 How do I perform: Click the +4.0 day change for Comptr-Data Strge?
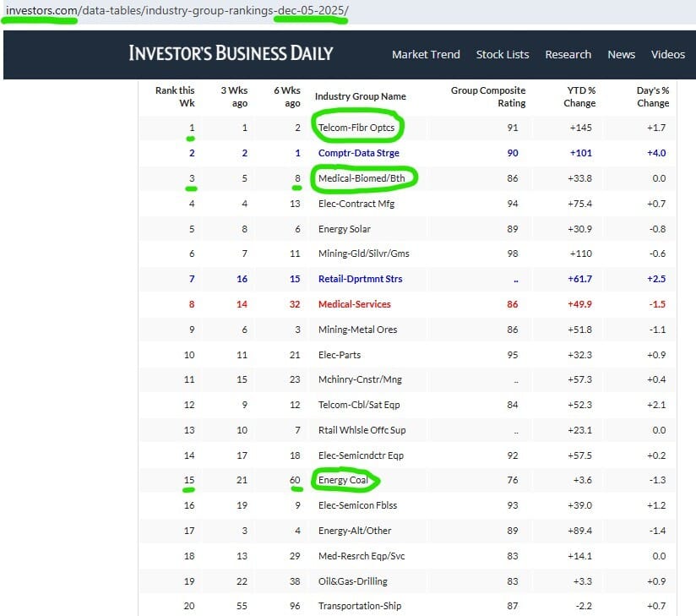coord(656,153)
